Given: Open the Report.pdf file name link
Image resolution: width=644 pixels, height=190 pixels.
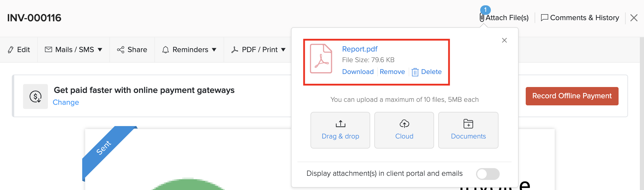Looking at the screenshot, I should pos(360,49).
